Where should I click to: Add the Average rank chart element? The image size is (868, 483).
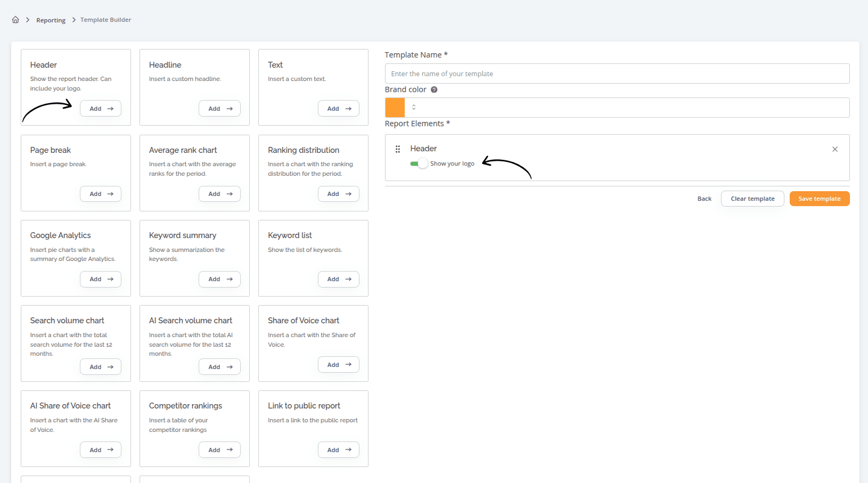[x=219, y=194]
